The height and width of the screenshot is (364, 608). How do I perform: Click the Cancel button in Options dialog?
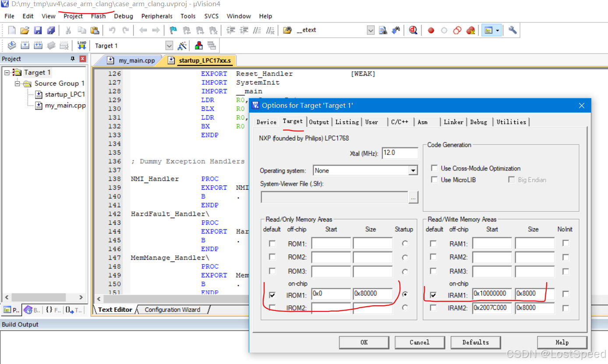[x=420, y=343]
